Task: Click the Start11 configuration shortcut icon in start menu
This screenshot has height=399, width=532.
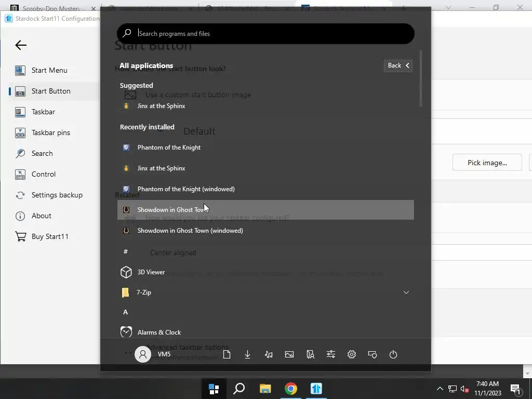Action: [373, 354]
